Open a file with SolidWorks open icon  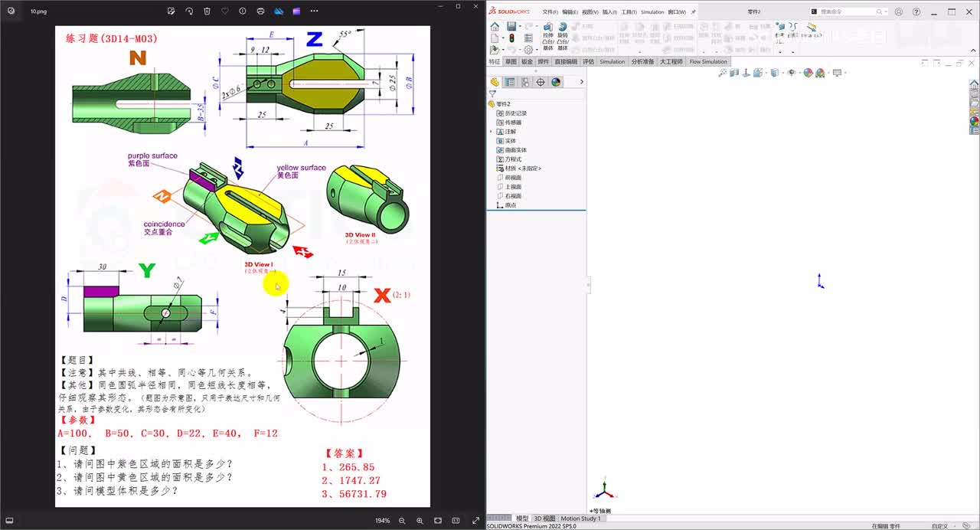point(495,50)
